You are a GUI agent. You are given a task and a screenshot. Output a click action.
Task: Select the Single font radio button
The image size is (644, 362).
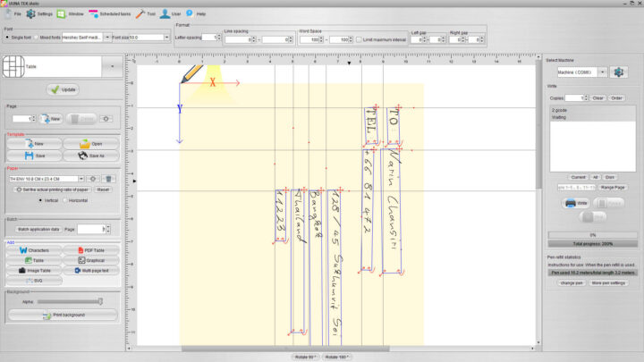[x=7, y=38]
